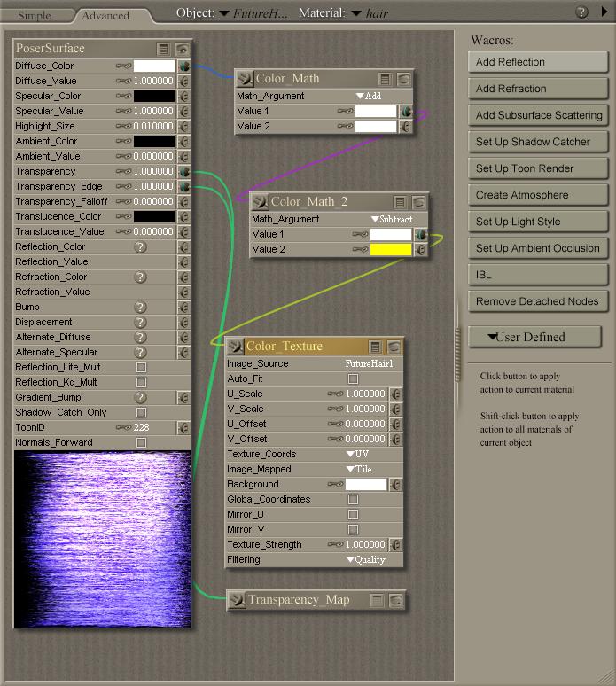
Task: Open Color_Math Math_Argument Add dropdown
Action: 369,97
